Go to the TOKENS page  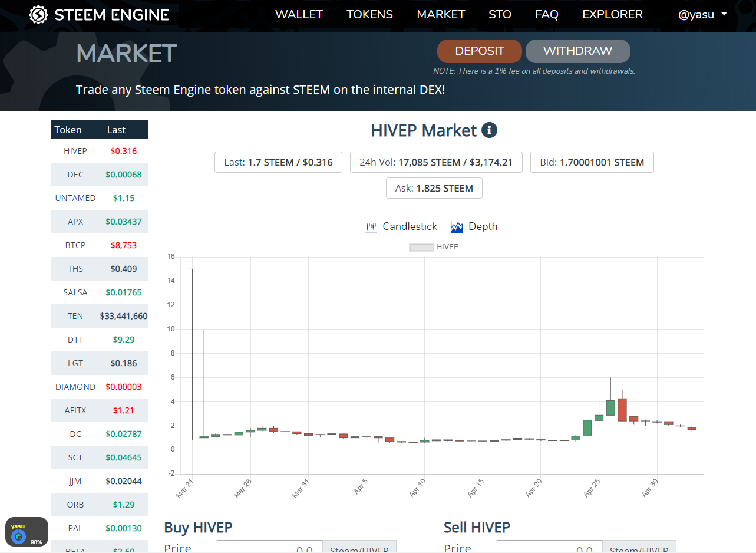369,15
